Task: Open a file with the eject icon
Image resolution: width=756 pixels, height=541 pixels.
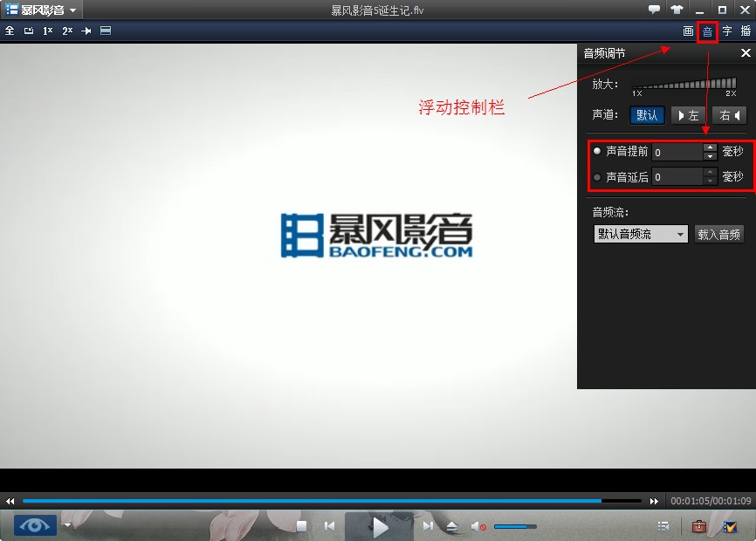Action: (x=453, y=526)
